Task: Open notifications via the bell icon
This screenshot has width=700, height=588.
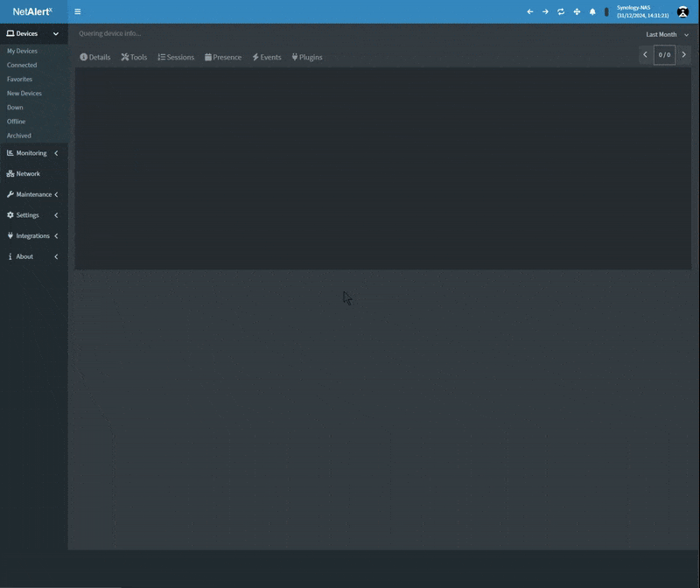Action: click(592, 11)
